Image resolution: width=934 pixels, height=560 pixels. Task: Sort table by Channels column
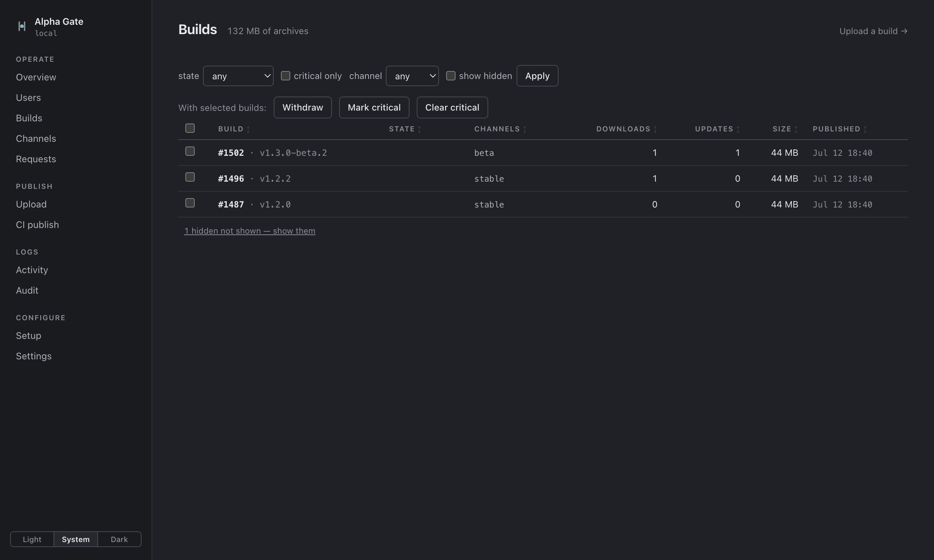point(500,129)
